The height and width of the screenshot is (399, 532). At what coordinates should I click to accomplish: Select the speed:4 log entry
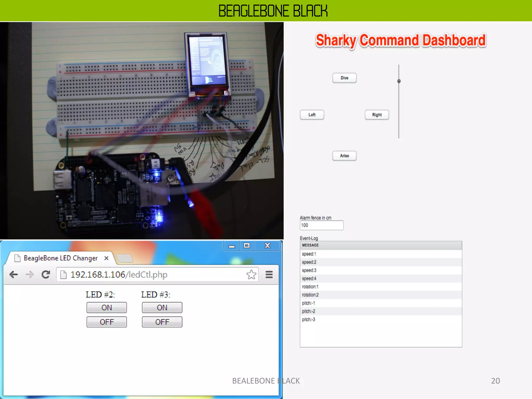(381, 278)
